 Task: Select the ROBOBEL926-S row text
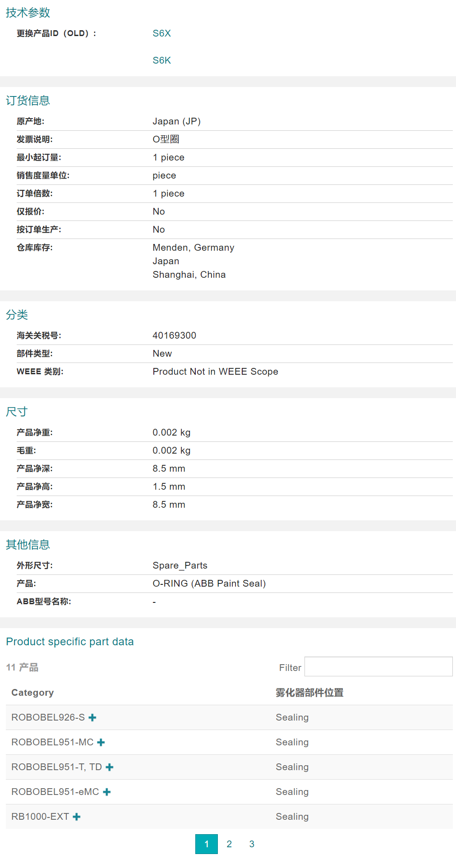[48, 717]
